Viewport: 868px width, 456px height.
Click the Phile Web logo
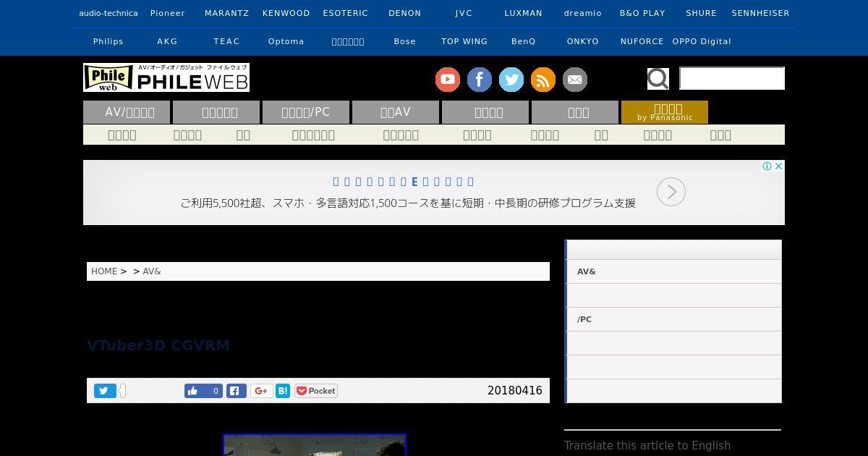(166, 77)
